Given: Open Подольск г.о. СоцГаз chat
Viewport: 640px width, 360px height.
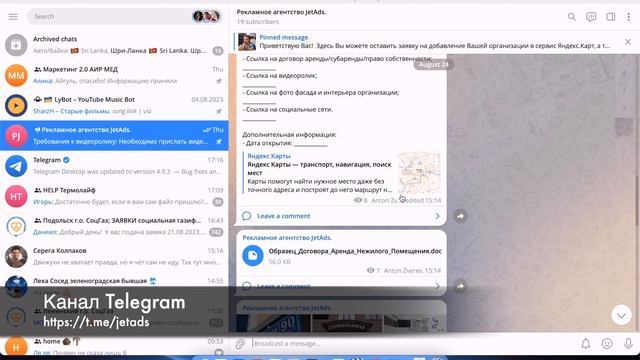Looking at the screenshot, I should (114, 226).
